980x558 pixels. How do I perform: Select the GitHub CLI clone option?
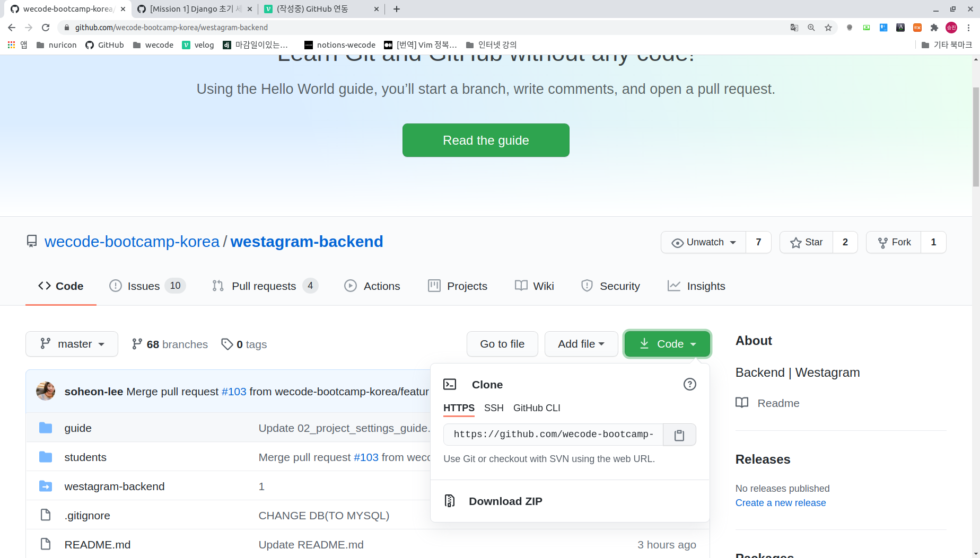pyautogui.click(x=537, y=408)
